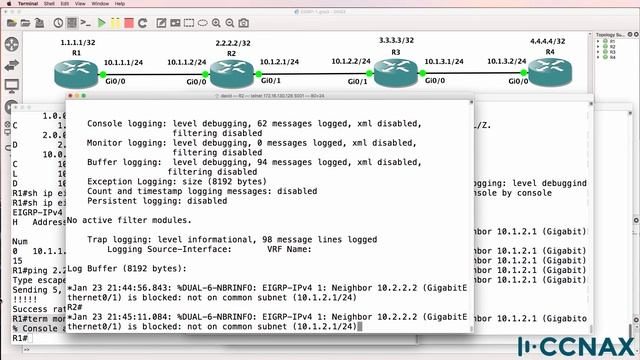Image resolution: width=640 pixels, height=360 pixels.
Task: Select the insert picture tool
Action: pos(175,23)
